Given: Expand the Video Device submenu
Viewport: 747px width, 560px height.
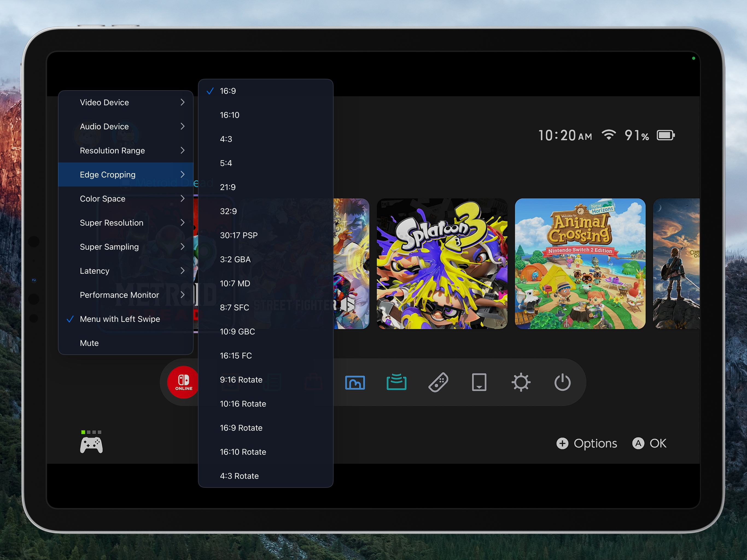Looking at the screenshot, I should click(126, 102).
